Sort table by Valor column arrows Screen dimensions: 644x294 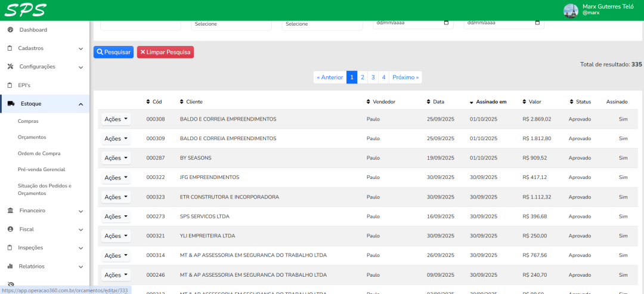pos(524,102)
